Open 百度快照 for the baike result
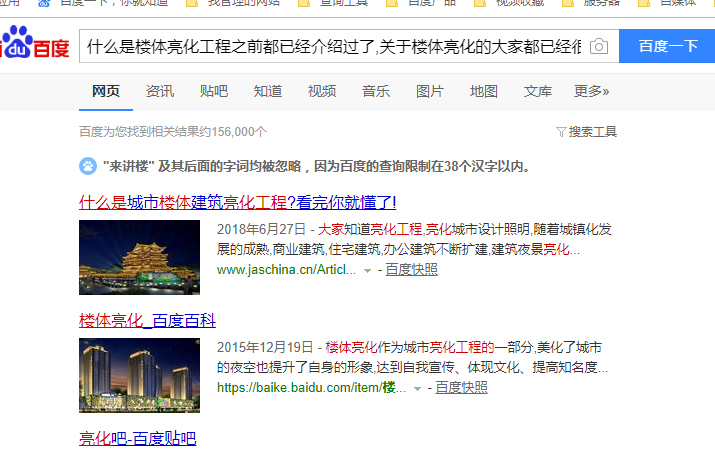This screenshot has height=454, width=715. 461,388
